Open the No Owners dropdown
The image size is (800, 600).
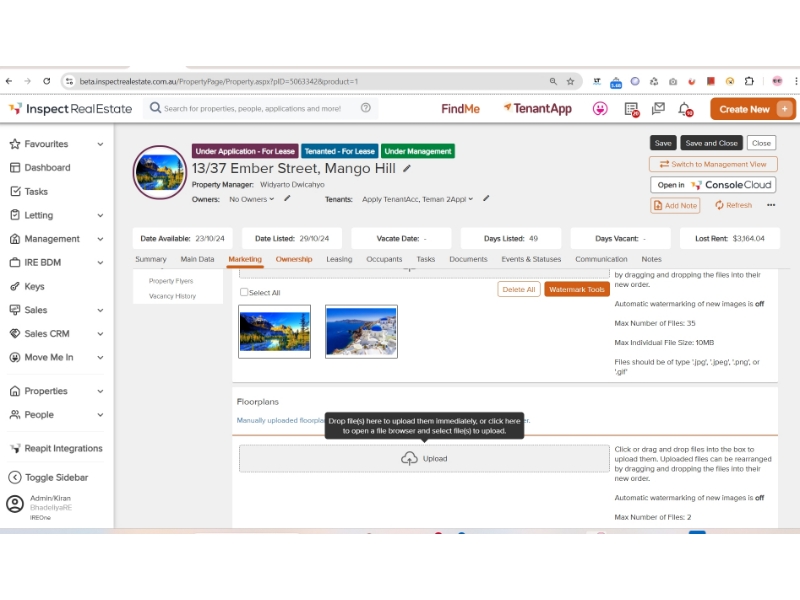point(251,199)
